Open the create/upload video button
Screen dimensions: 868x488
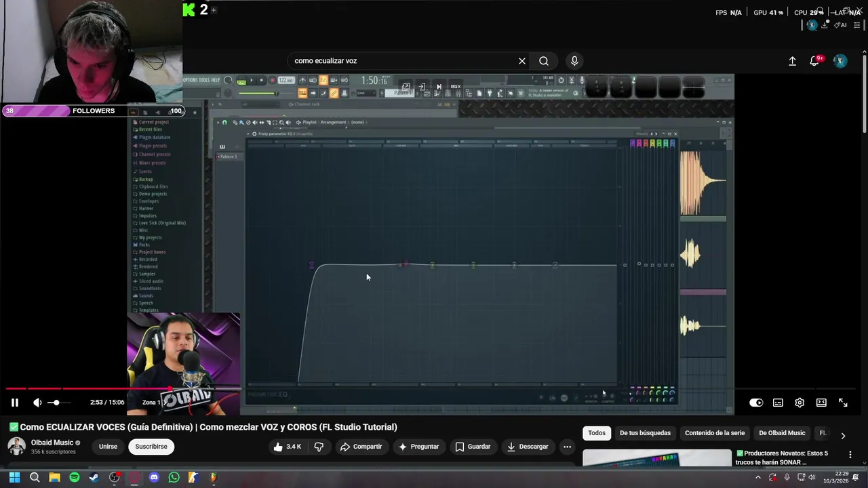792,61
